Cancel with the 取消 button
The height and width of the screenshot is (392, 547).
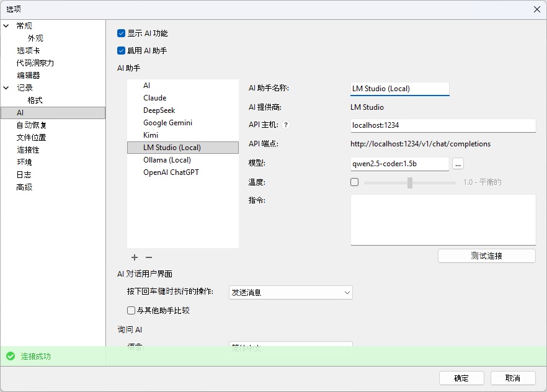coord(513,378)
